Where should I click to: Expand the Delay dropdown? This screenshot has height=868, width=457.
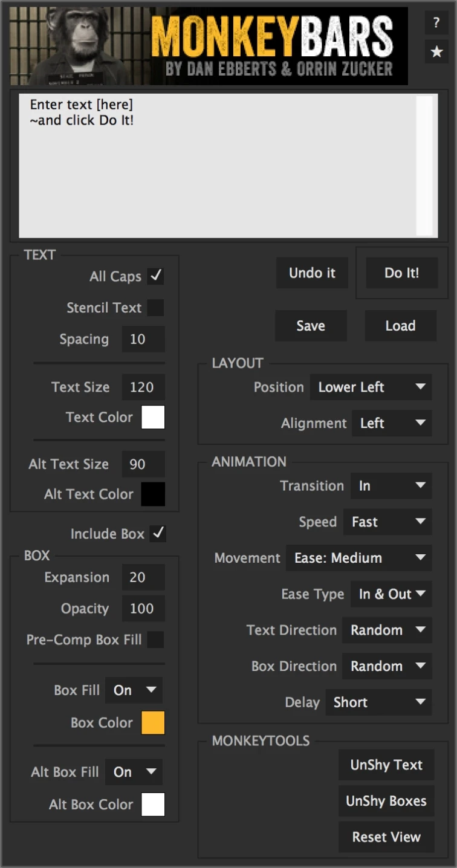(x=378, y=702)
